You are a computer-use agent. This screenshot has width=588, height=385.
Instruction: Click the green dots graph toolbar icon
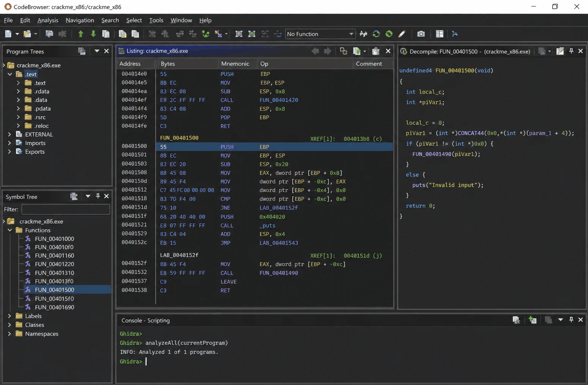[x=205, y=34]
